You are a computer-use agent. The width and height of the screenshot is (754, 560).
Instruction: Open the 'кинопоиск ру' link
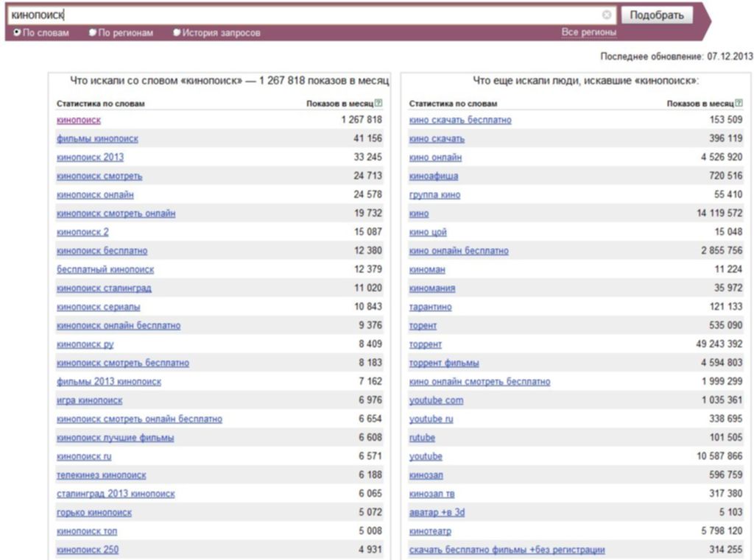85,344
